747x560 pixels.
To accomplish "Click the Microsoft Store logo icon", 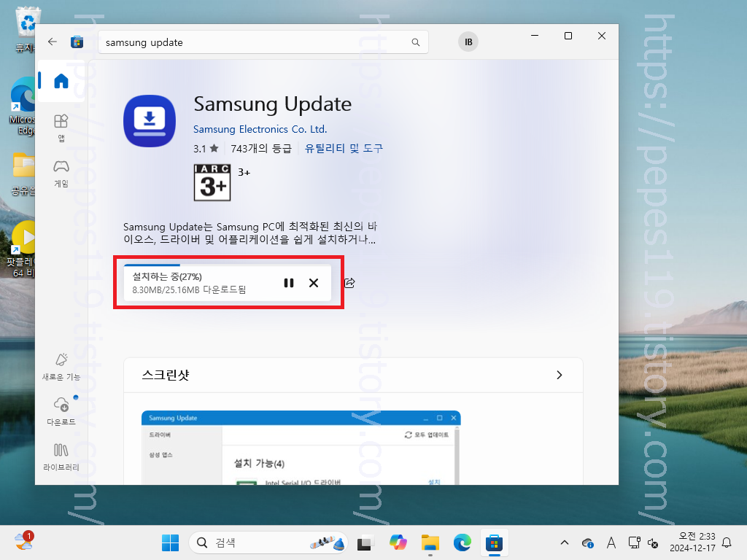I will (x=77, y=42).
